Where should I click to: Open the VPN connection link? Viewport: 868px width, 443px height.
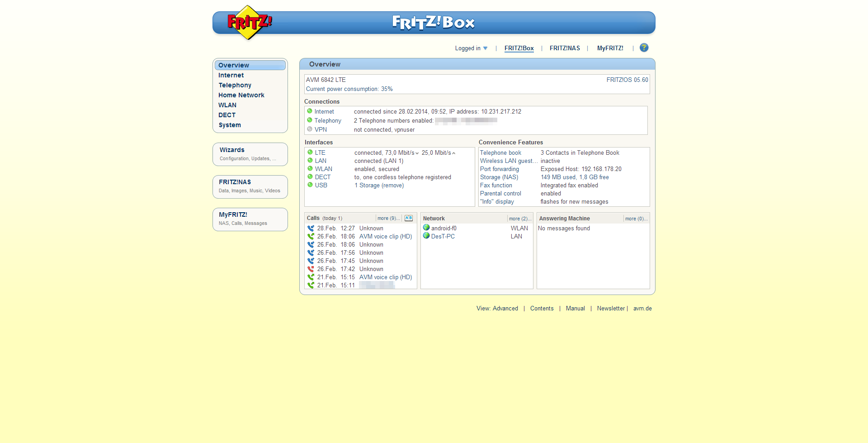[x=321, y=130]
